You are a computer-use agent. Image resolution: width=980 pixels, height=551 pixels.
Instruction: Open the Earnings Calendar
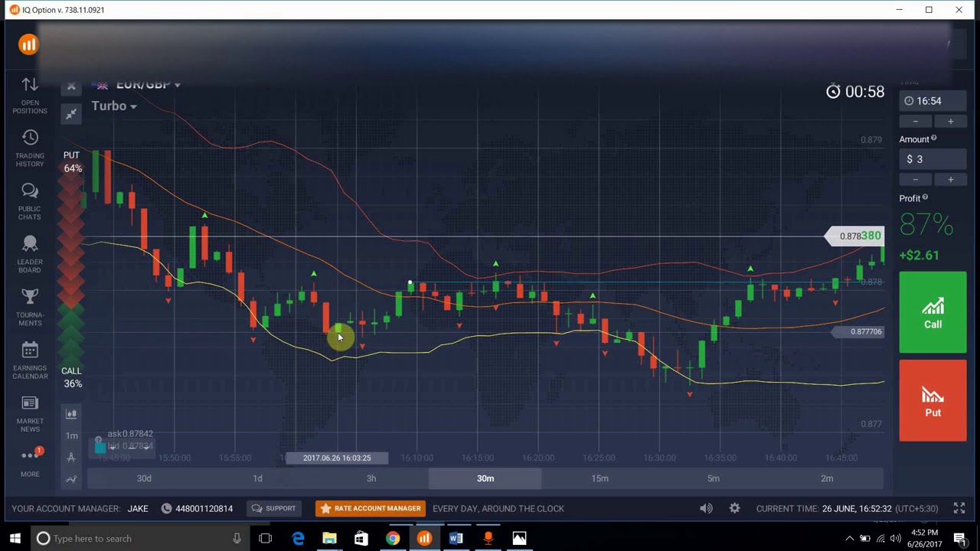[30, 360]
